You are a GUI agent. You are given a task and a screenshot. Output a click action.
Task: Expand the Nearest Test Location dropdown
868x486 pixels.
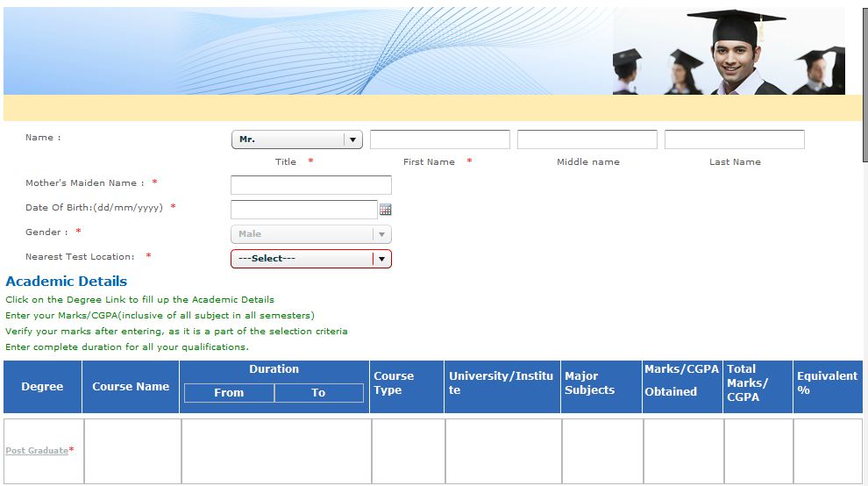[x=311, y=259]
